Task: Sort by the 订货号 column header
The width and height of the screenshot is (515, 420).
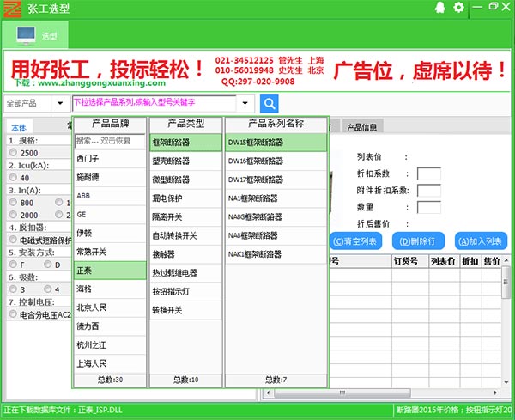Action: [410, 261]
